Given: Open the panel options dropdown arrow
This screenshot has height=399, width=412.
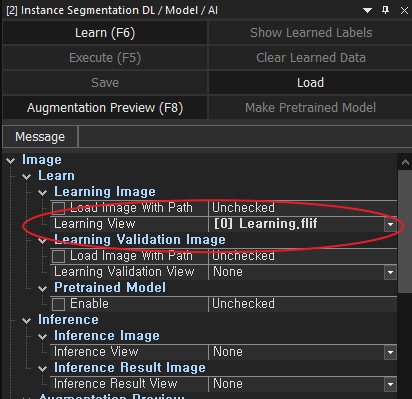Looking at the screenshot, I should point(367,11).
